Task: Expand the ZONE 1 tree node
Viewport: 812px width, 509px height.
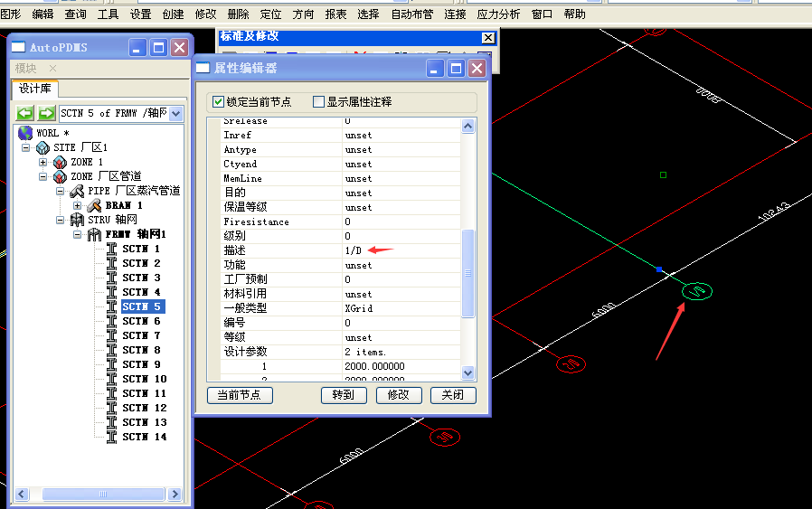Action: (42, 162)
